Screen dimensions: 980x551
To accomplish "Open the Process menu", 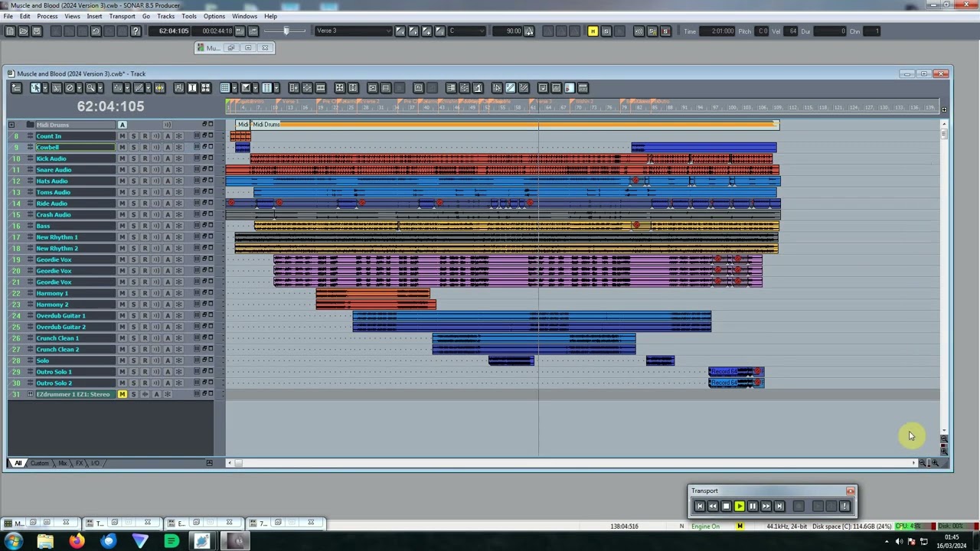I will click(47, 16).
